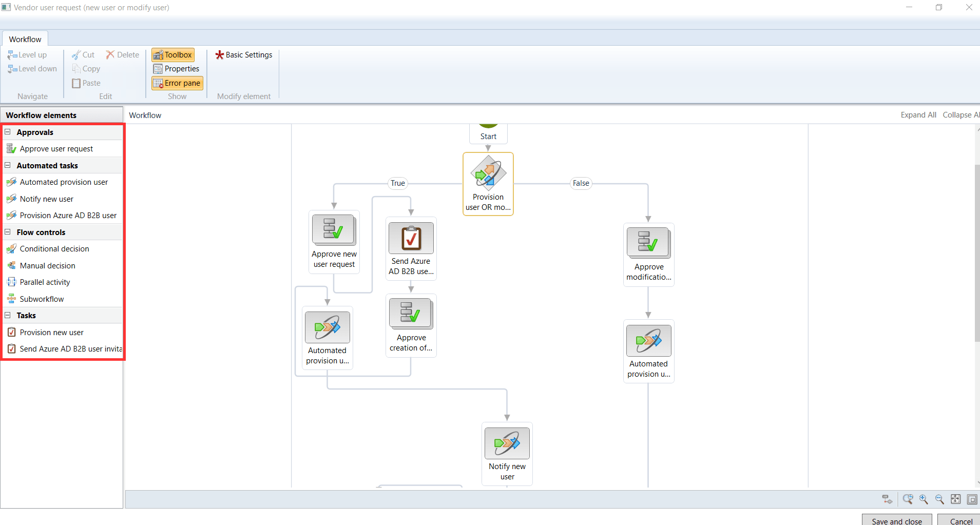This screenshot has height=525, width=980.
Task: Collapse the Approvals section
Action: pyautogui.click(x=7, y=132)
